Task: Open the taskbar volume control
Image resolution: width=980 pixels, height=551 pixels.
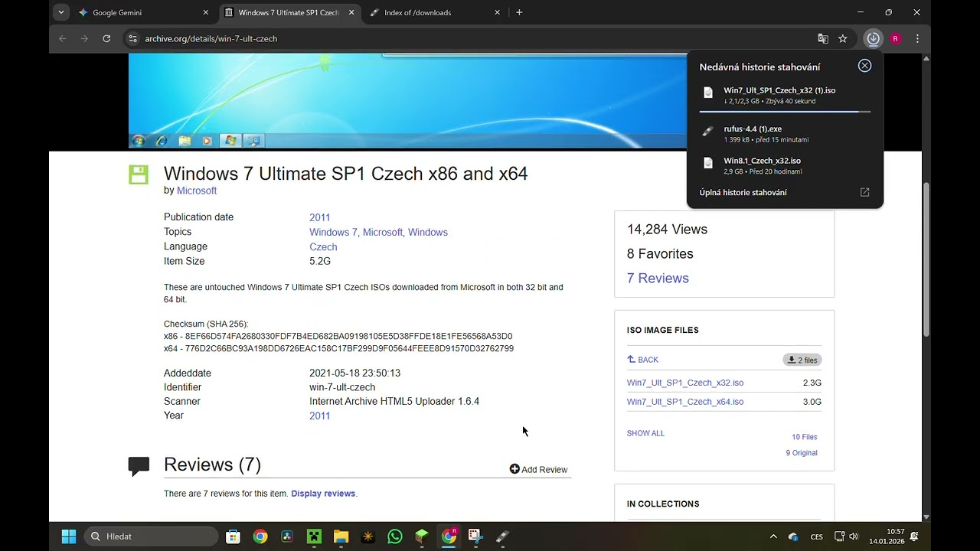Action: pos(854,536)
